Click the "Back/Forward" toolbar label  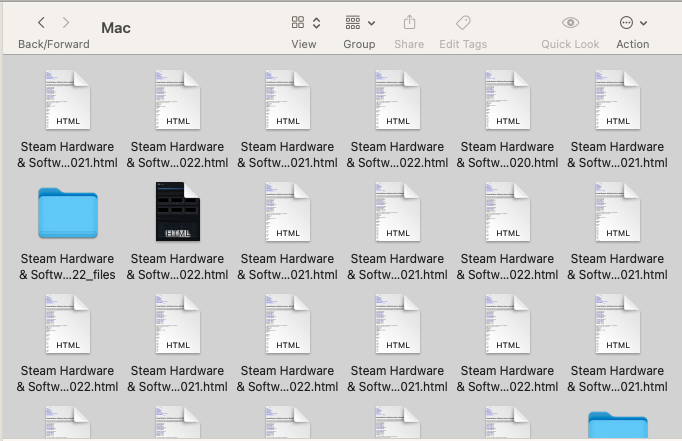(x=54, y=44)
